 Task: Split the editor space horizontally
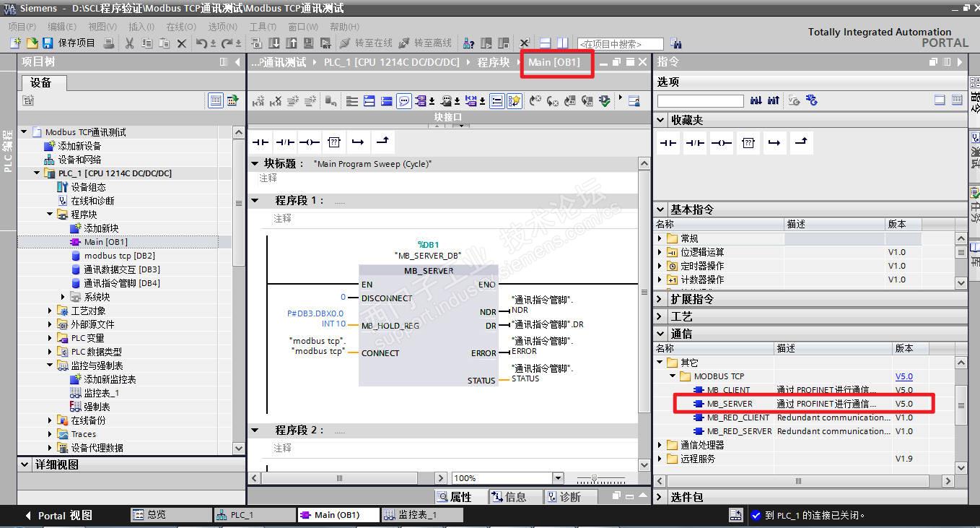click(546, 43)
